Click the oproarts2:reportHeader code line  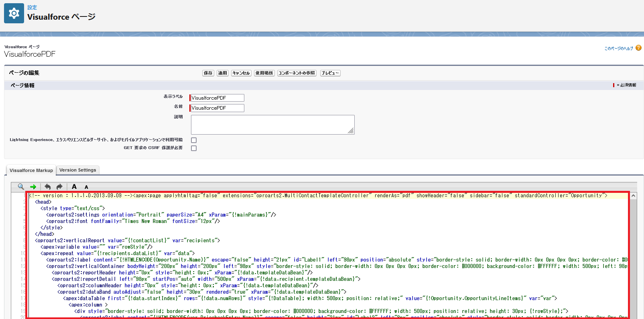pos(182,273)
